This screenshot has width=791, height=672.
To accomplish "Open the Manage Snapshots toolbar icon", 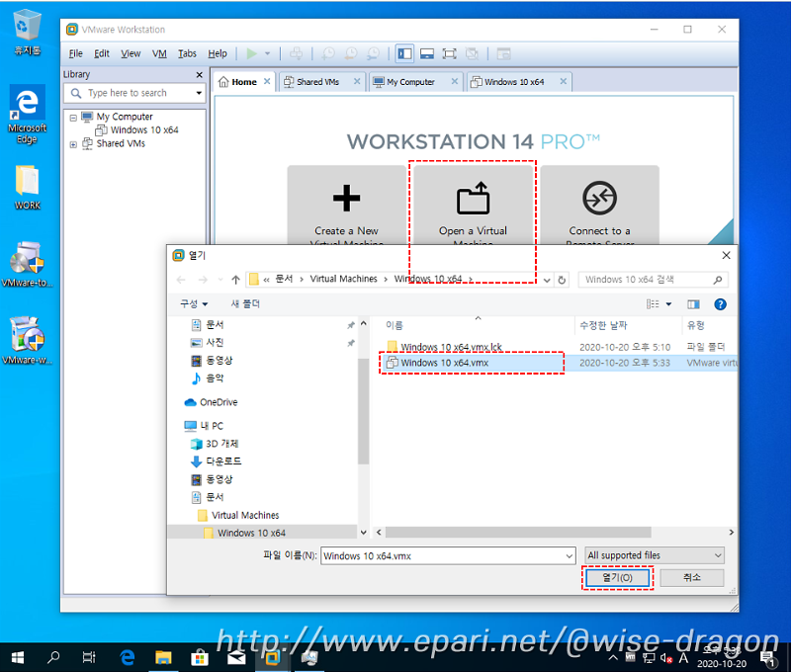I will [374, 53].
